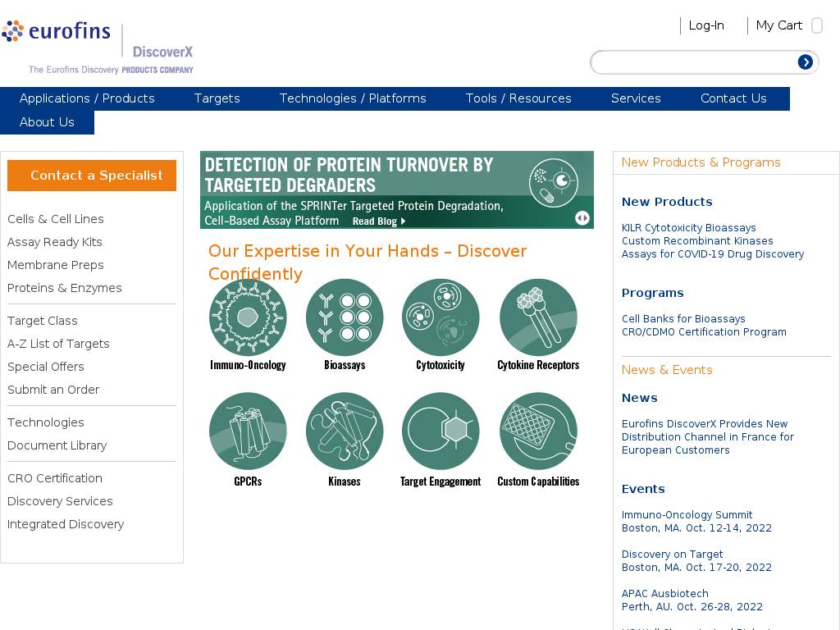Open the Bioassays icon
The image size is (840, 630).
point(345,317)
